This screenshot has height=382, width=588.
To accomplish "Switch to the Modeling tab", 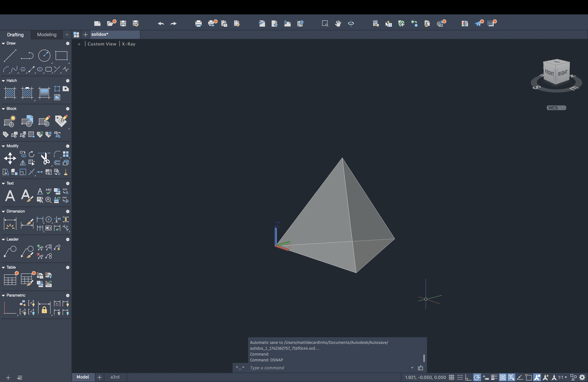I will click(x=47, y=35).
